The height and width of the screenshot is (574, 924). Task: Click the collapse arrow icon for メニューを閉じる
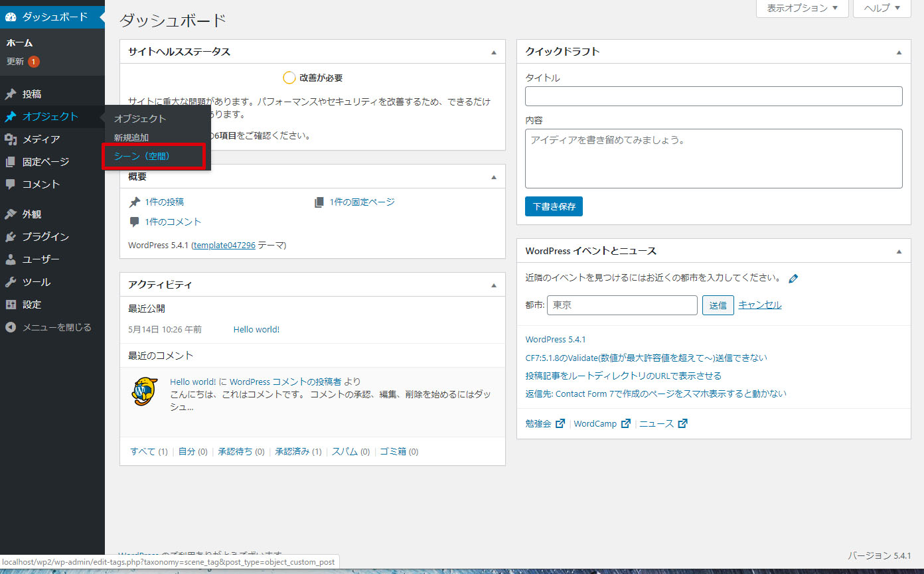[11, 327]
